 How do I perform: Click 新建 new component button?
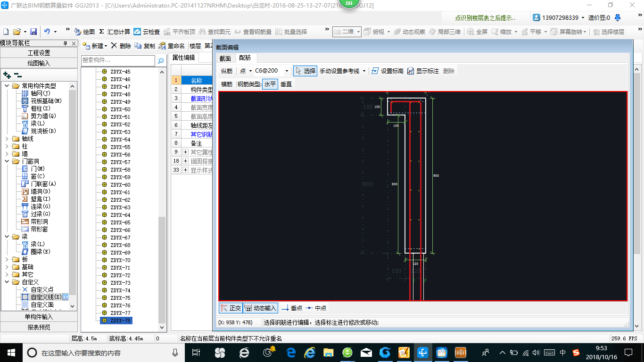(94, 46)
